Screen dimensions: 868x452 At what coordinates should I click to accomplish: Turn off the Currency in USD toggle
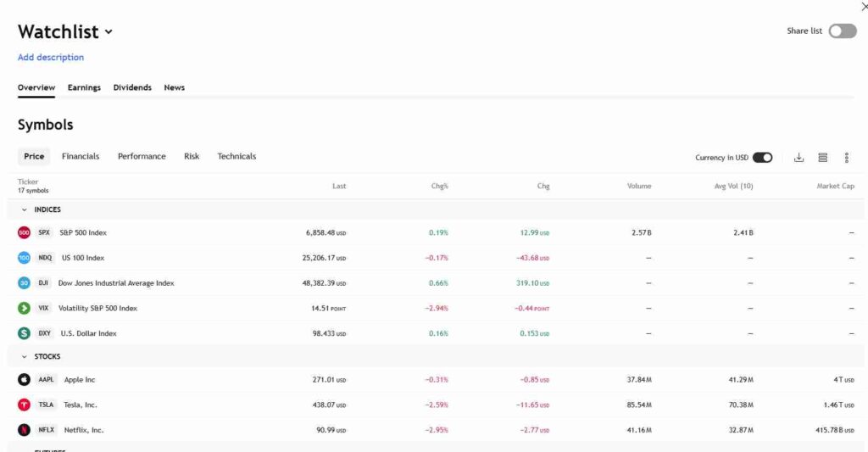coord(762,158)
